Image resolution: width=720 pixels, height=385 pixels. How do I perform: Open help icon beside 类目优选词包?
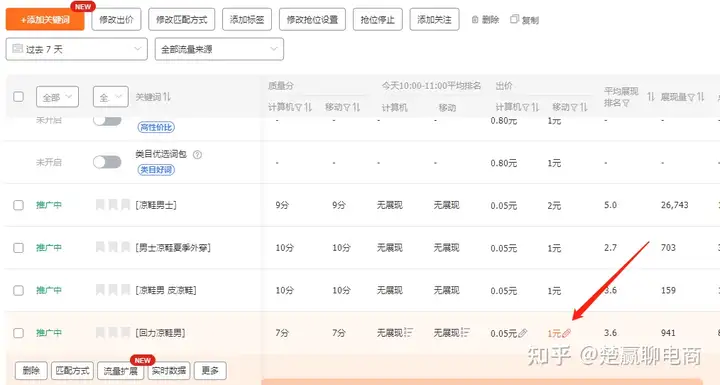pyautogui.click(x=197, y=155)
